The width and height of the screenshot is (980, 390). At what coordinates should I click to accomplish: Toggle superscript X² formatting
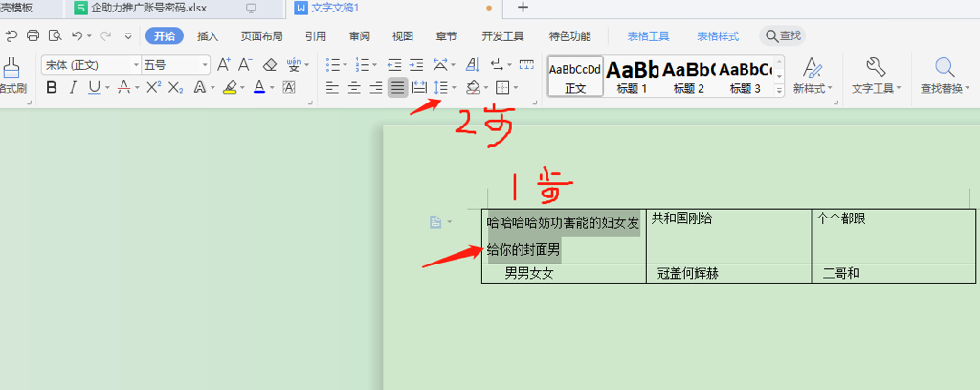coord(154,87)
